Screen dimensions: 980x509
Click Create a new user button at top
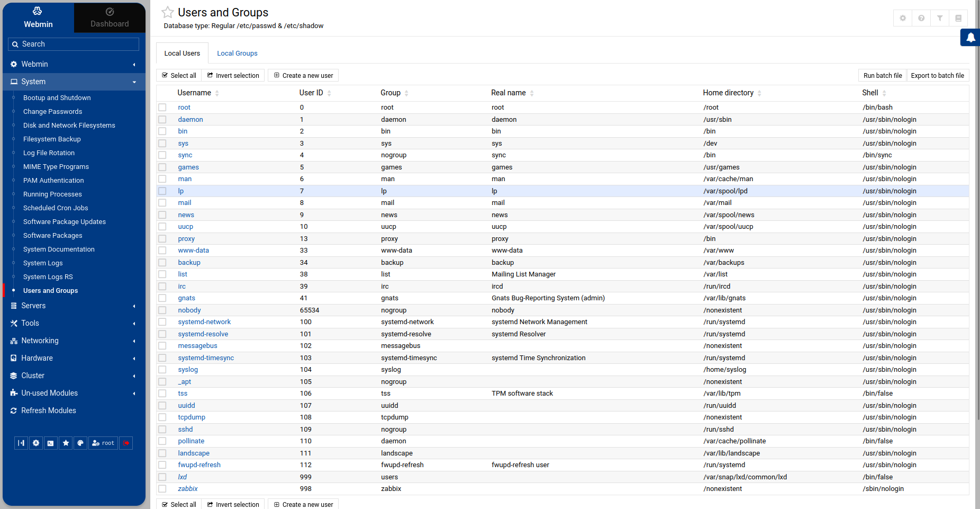coord(303,76)
